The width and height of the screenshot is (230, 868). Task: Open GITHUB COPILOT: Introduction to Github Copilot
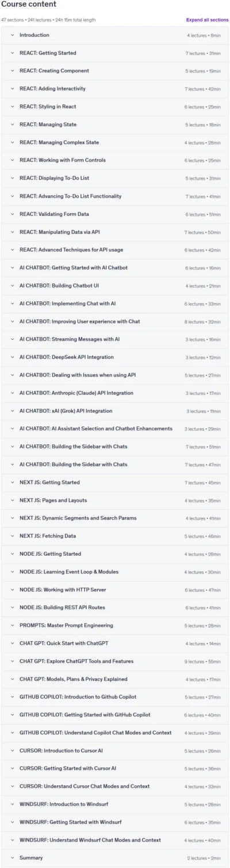click(x=115, y=697)
